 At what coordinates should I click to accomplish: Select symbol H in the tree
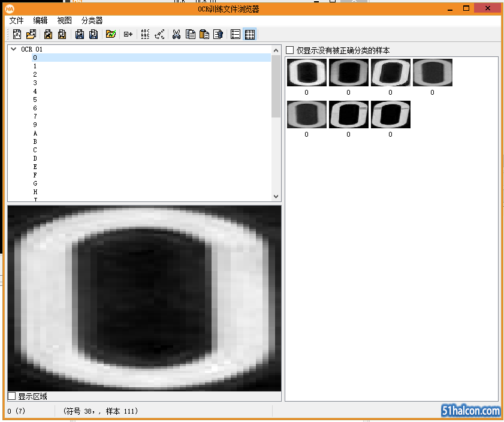tap(35, 192)
